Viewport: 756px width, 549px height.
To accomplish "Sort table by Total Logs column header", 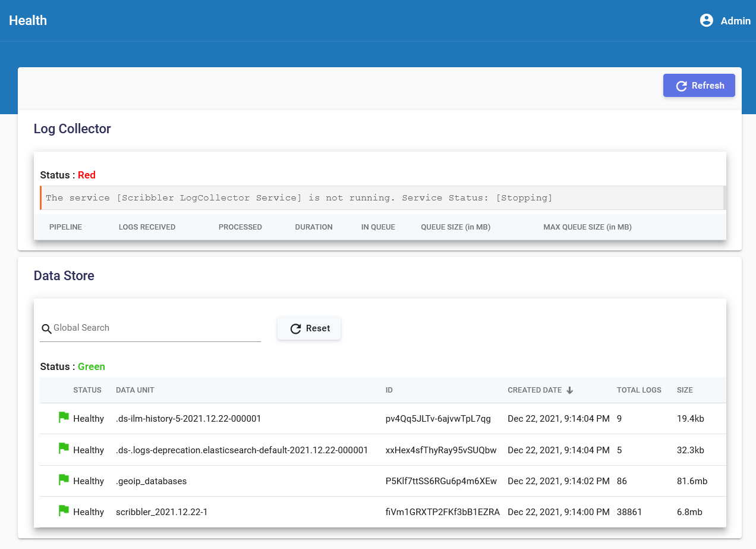I will point(639,390).
